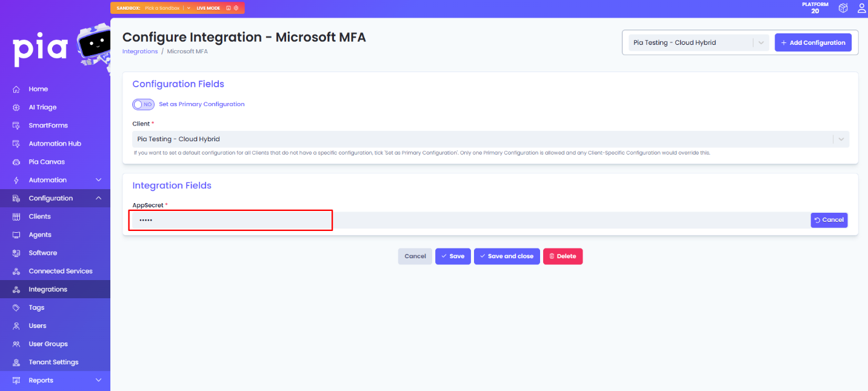
Task: Click the sandbox panel icon beside Live Mode
Action: tap(229, 8)
